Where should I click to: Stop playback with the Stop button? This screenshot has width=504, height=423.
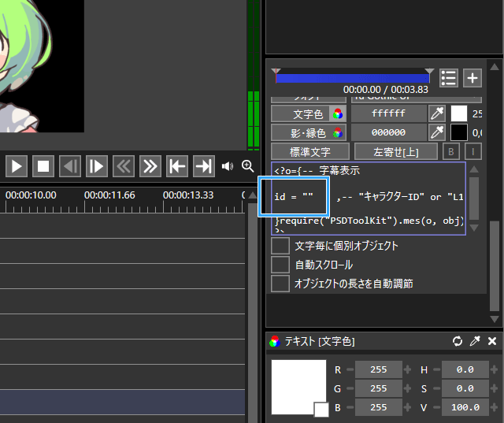[43, 166]
